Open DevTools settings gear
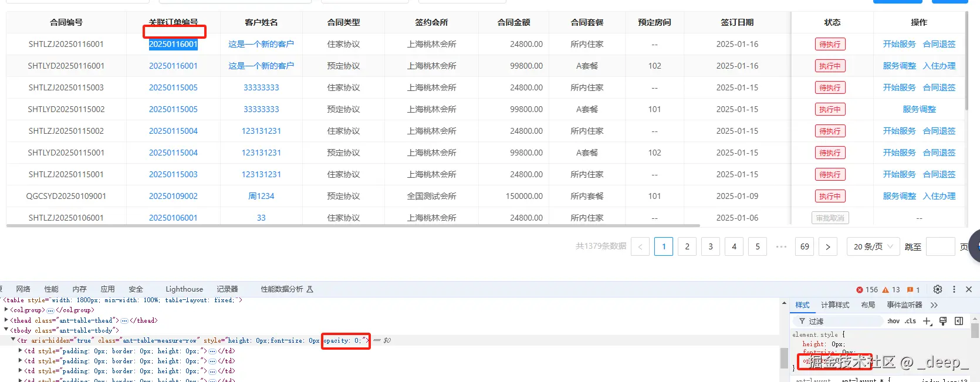Screen dimensions: 980x382 coord(938,289)
